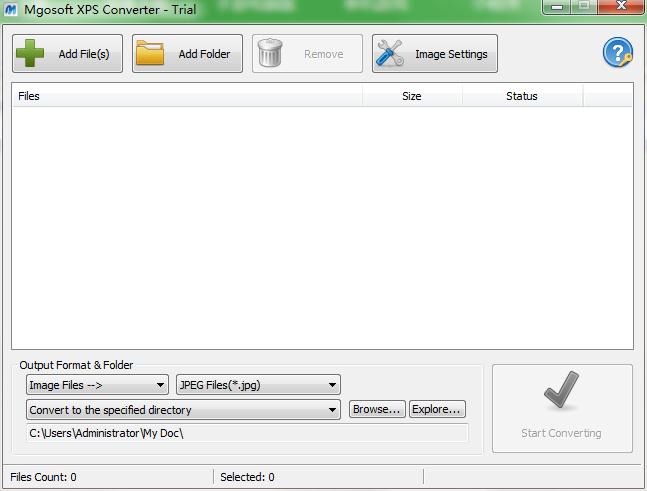Open the JPEG Files(*.jpg) format dropdown
The image size is (647, 491).
point(258,385)
